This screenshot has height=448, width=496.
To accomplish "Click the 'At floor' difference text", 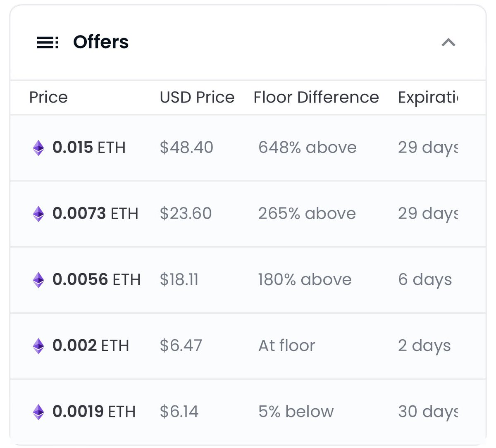I will point(287,346).
